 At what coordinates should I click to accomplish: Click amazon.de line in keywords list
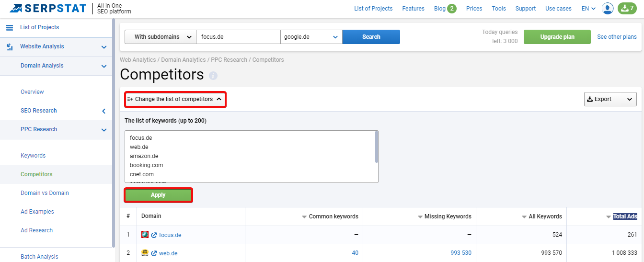pyautogui.click(x=144, y=156)
